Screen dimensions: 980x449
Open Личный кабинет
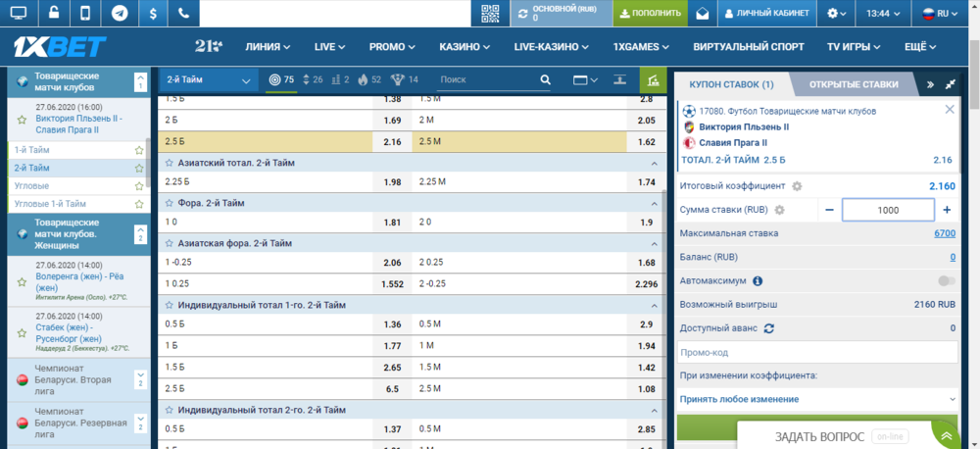767,13
